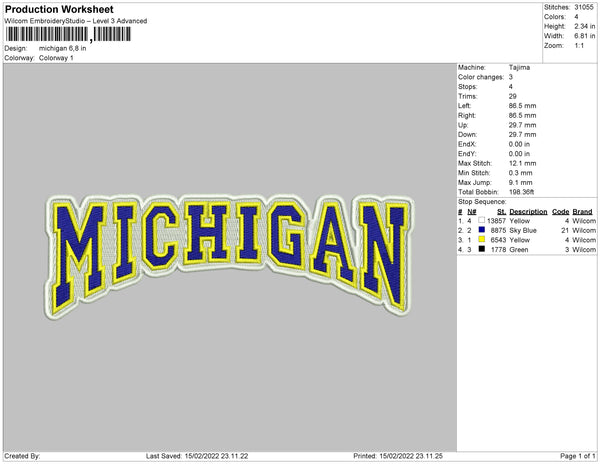Click the St. column header
The height and width of the screenshot is (464, 600).
(x=502, y=212)
